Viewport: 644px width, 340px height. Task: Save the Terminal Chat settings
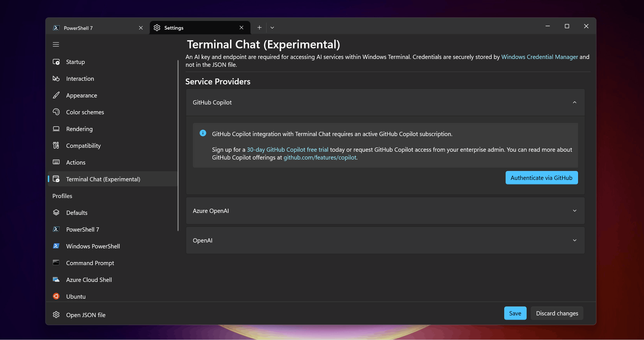click(515, 313)
